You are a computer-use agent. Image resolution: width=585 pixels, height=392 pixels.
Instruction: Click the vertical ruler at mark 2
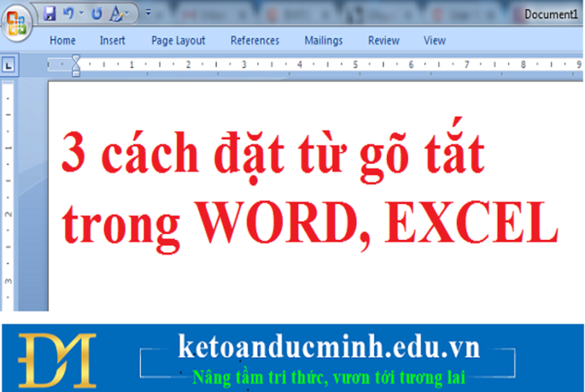(x=8, y=214)
